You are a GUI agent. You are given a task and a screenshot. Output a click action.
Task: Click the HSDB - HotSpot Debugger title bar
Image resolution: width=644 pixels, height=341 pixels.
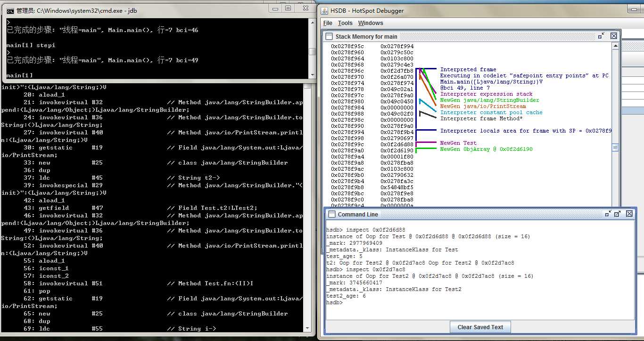click(x=481, y=10)
